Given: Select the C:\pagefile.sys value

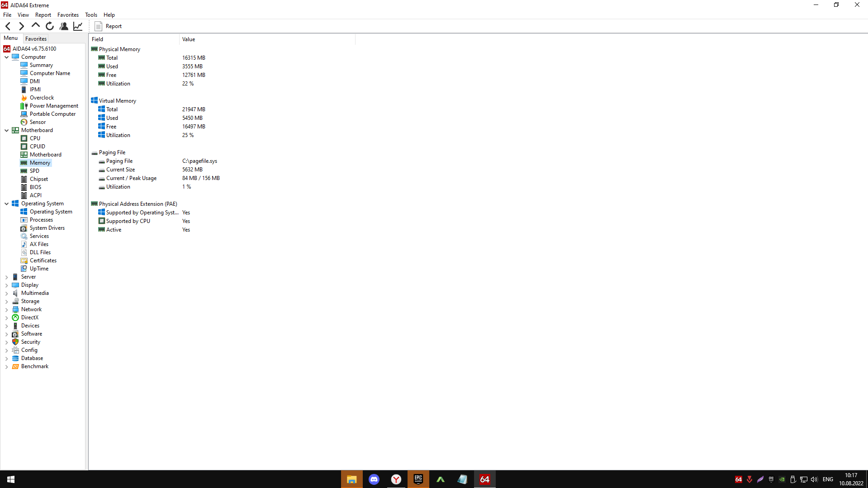Looking at the screenshot, I should click(199, 161).
